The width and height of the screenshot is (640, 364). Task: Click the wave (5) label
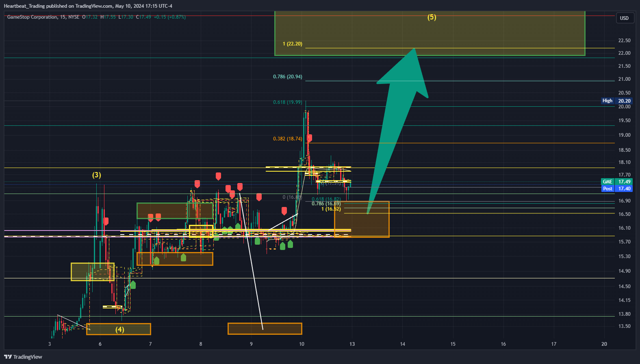coord(432,17)
